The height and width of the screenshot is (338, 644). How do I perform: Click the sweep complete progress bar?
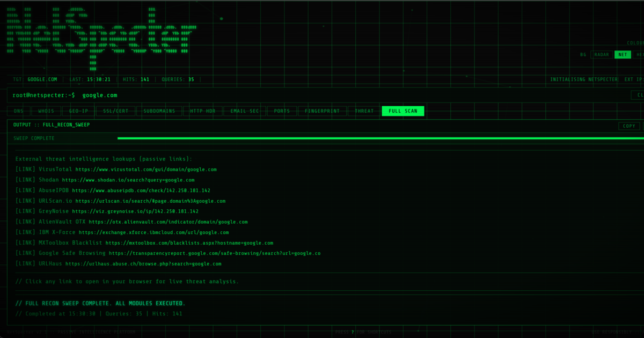tap(380, 138)
